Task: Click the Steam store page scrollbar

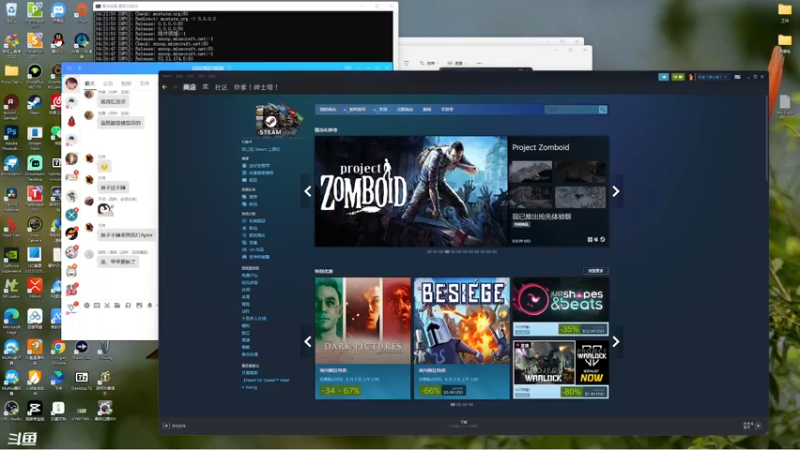Action: pos(766,138)
